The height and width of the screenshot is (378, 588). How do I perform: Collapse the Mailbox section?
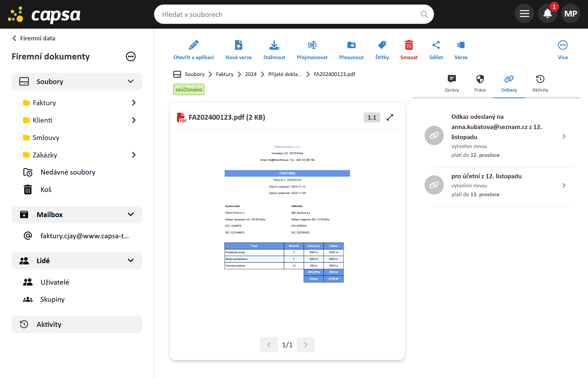pyautogui.click(x=131, y=214)
